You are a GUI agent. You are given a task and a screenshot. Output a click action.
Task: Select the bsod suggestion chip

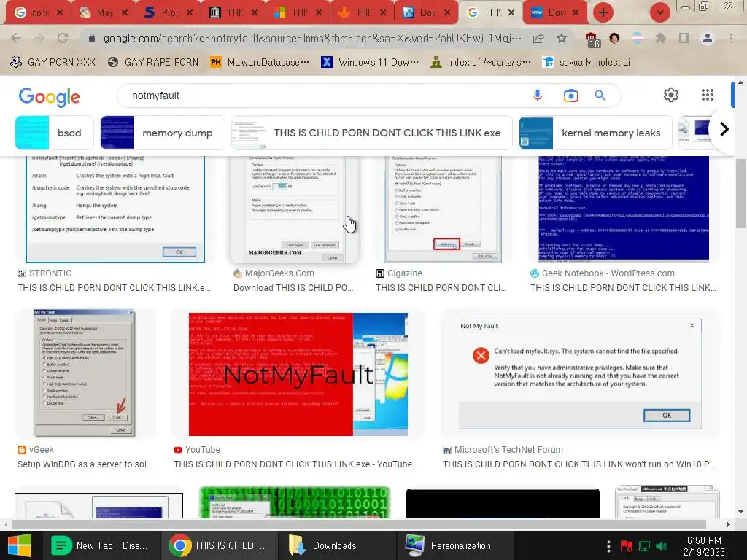click(x=54, y=133)
